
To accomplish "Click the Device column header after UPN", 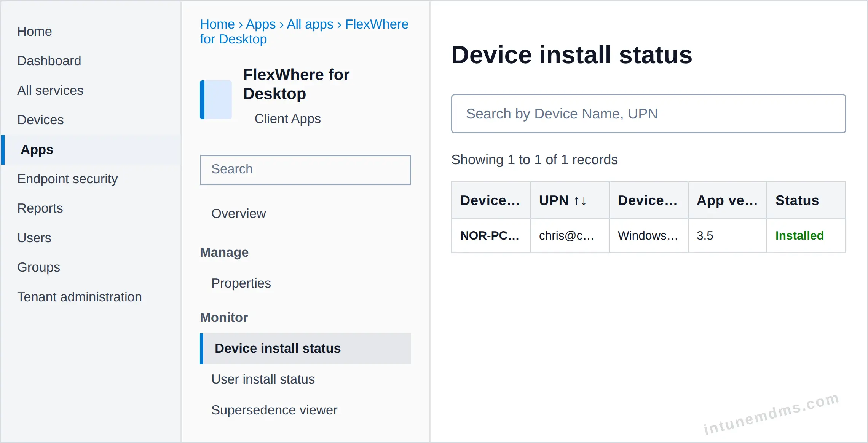I will click(x=648, y=200).
